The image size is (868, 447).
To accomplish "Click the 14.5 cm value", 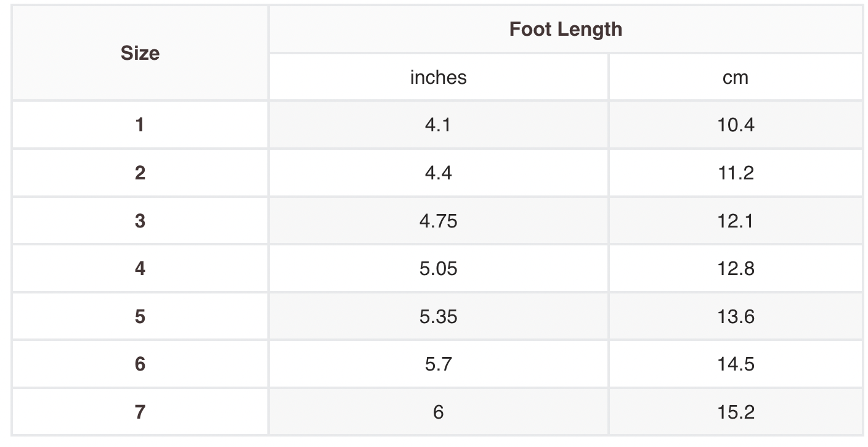I will (x=735, y=364).
